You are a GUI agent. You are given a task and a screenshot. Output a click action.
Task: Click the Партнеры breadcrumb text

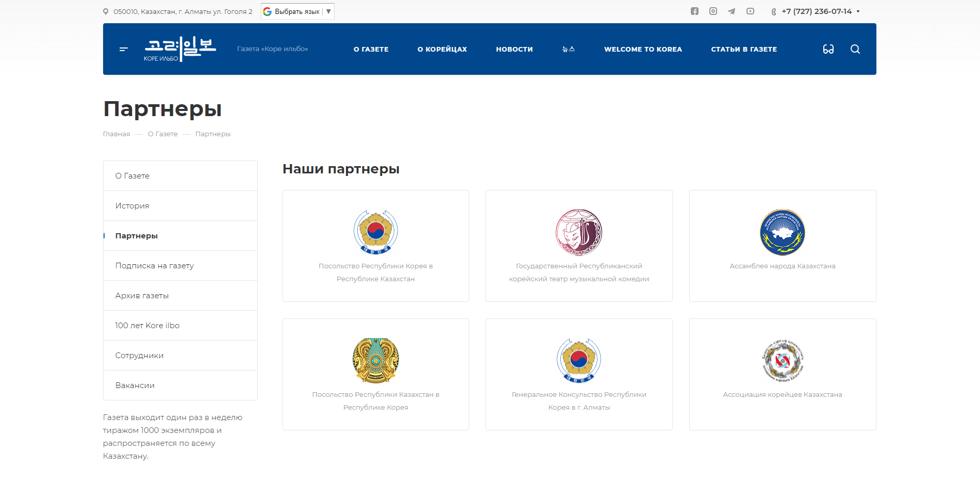[213, 134]
